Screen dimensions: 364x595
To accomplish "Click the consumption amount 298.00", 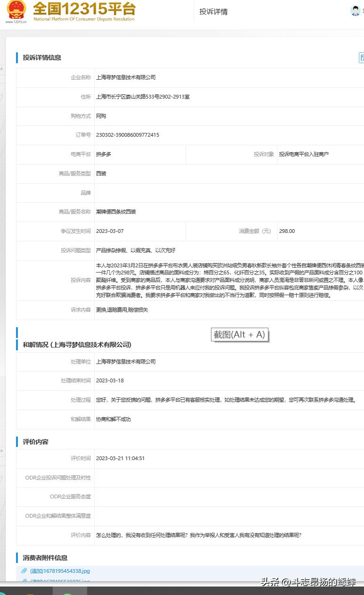I will pos(287,231).
